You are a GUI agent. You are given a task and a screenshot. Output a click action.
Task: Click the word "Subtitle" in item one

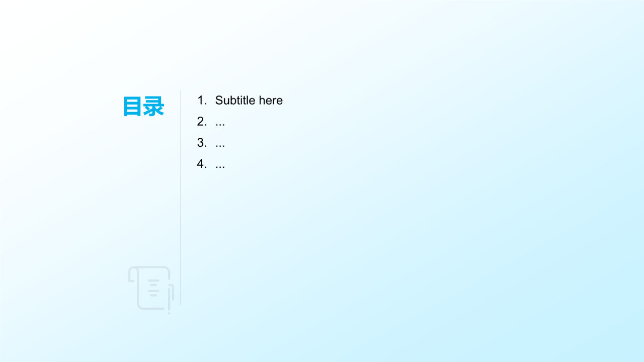235,101
